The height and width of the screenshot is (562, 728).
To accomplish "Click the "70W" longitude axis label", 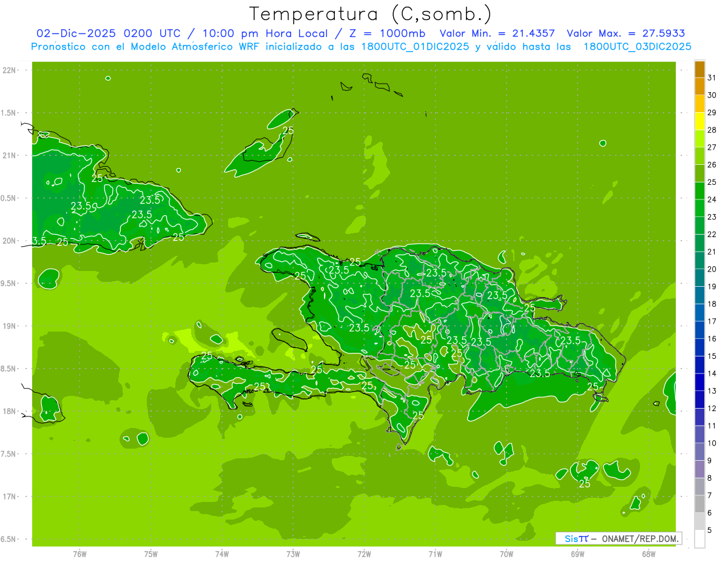I will [507, 554].
